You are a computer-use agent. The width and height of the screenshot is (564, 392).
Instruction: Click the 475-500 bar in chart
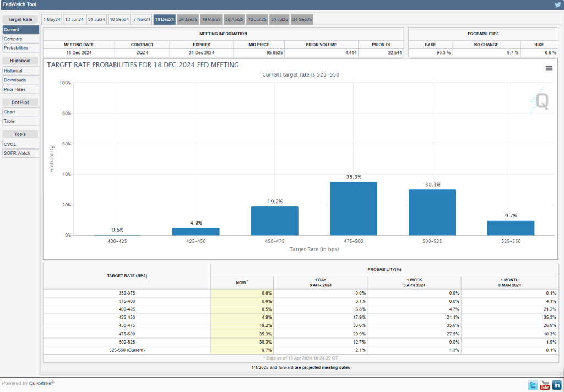point(353,208)
